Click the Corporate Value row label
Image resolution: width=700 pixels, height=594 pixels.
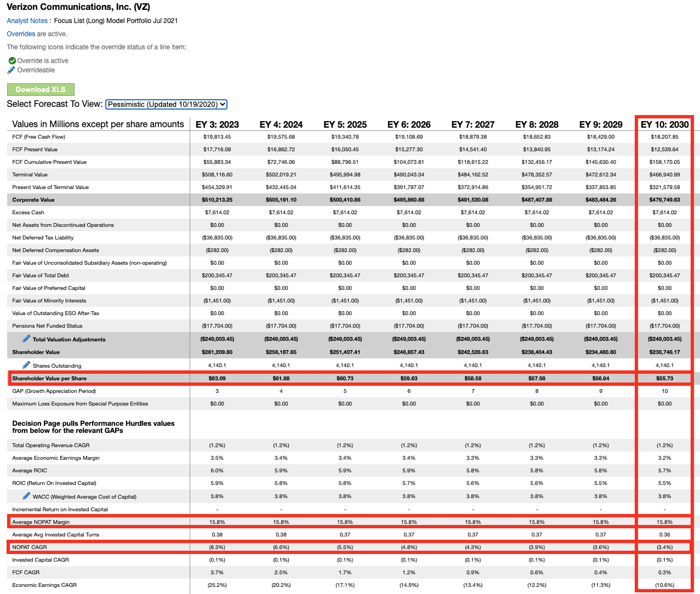33,200
